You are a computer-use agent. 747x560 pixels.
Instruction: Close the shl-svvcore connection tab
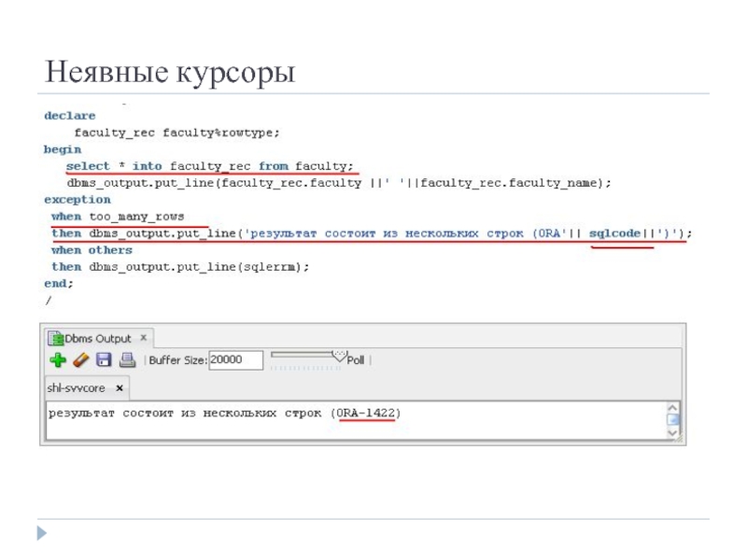coord(118,387)
